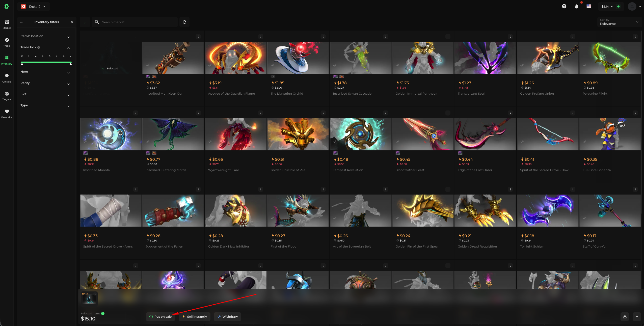The width and height of the screenshot is (644, 326).
Task: Focus the Search market field
Action: 135,22
